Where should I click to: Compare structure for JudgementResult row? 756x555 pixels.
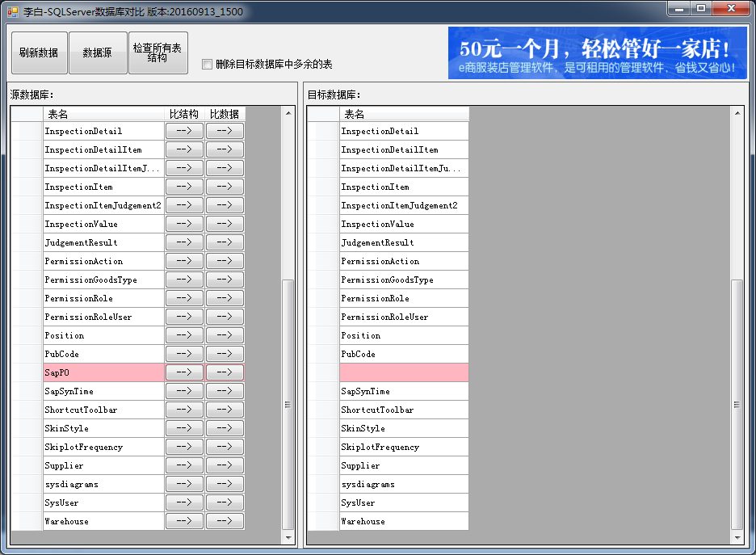pos(184,242)
